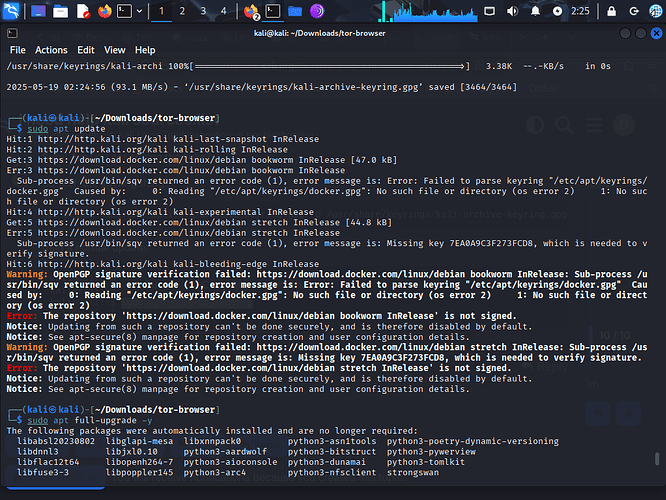Image resolution: width=666 pixels, height=500 pixels.
Task: Click the show desktop panel icon
Action: click(38, 11)
